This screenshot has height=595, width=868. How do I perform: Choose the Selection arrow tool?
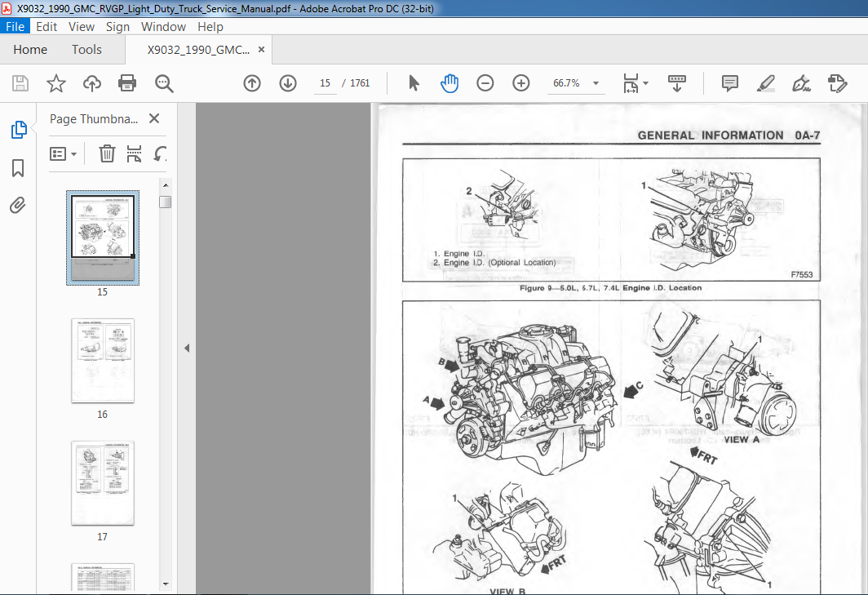click(414, 83)
